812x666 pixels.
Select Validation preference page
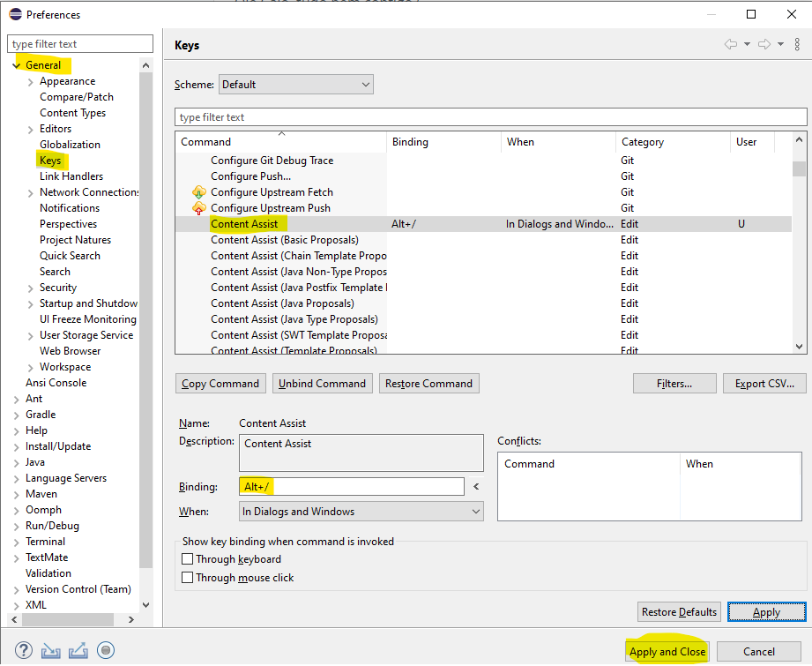48,573
